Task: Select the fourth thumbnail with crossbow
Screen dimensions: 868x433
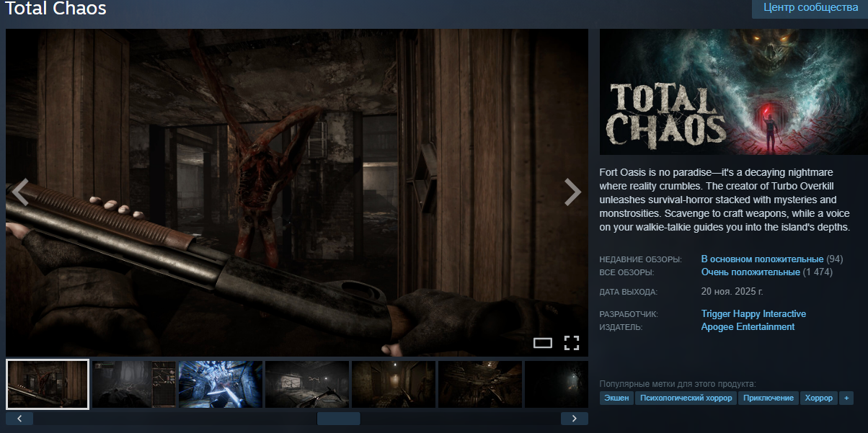Action: pos(307,385)
